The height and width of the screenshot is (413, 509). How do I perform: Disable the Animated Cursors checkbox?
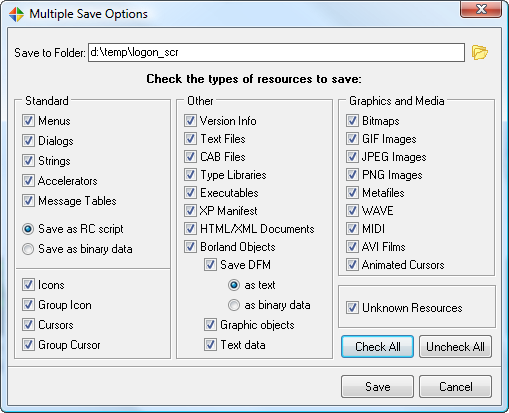352,265
